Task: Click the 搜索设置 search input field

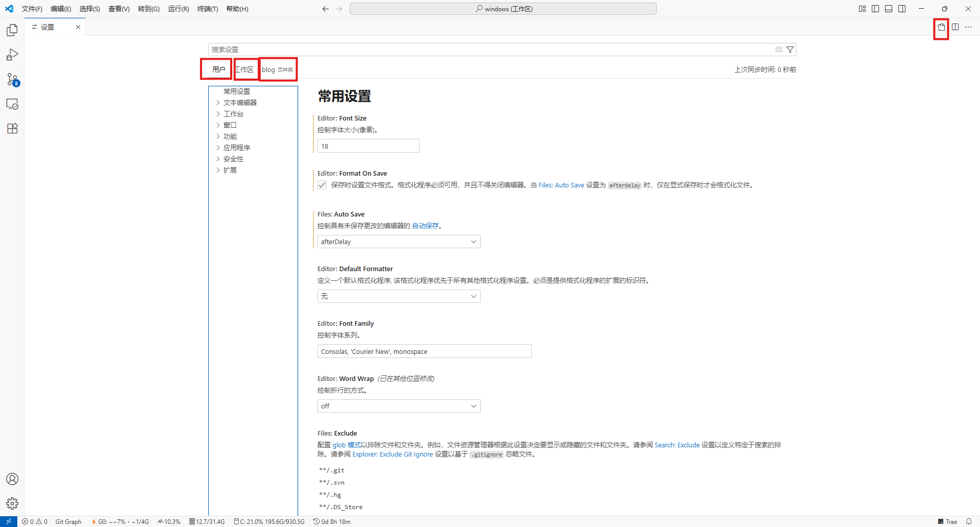Action: point(490,50)
